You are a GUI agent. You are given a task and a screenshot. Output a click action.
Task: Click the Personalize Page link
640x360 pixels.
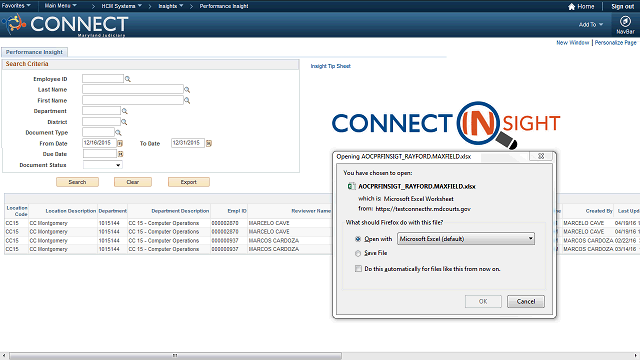[616, 42]
